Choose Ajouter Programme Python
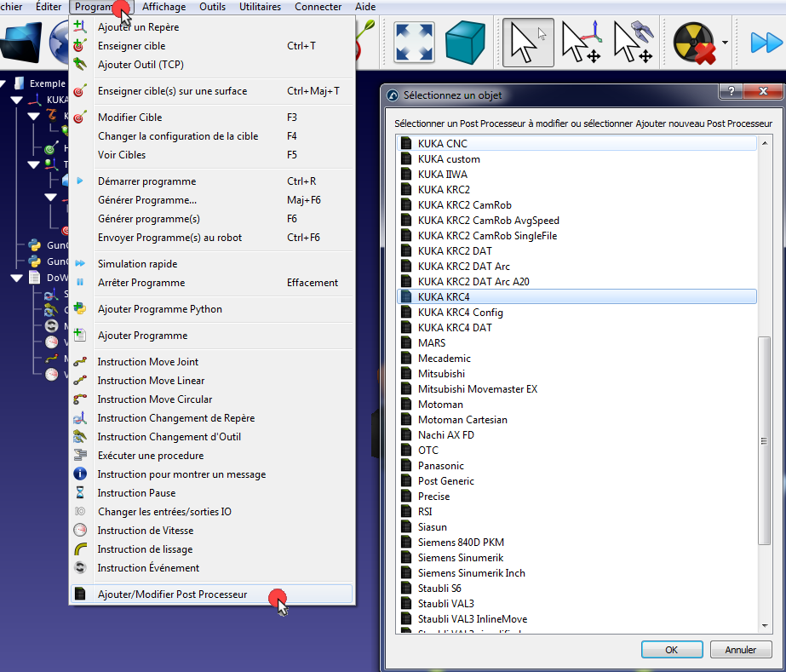The image size is (786, 672). 211,309
